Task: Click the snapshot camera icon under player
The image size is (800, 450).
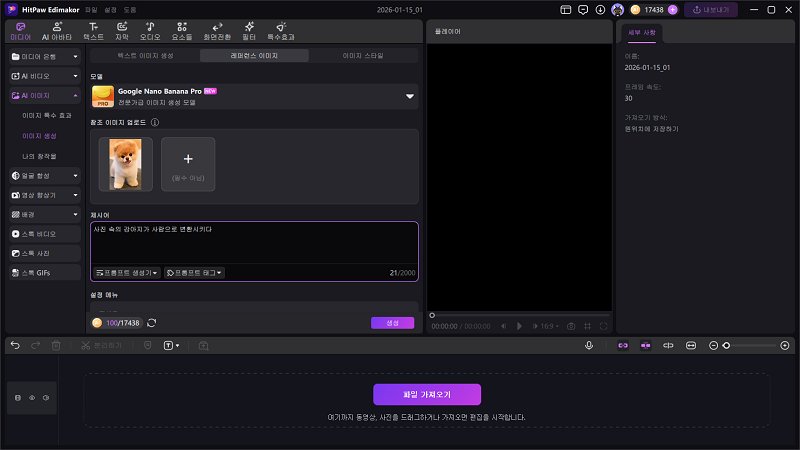Action: pos(571,326)
